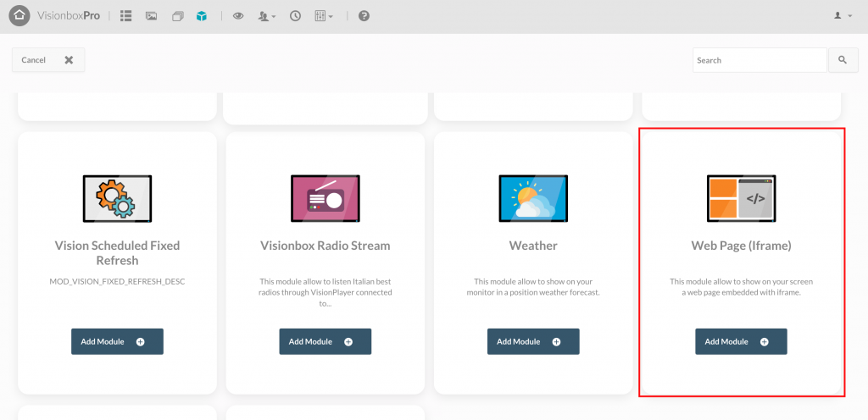Click the VisionboxPro brand name

coord(69,16)
